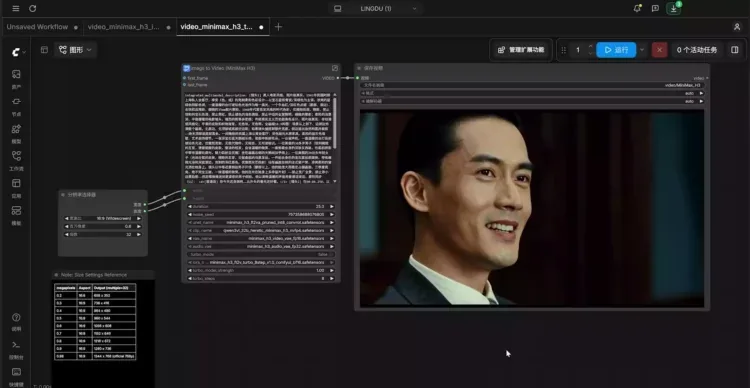Collapse the Note: Size Settings Reference node
This screenshot has width=750, height=388.
pyautogui.click(x=56, y=275)
